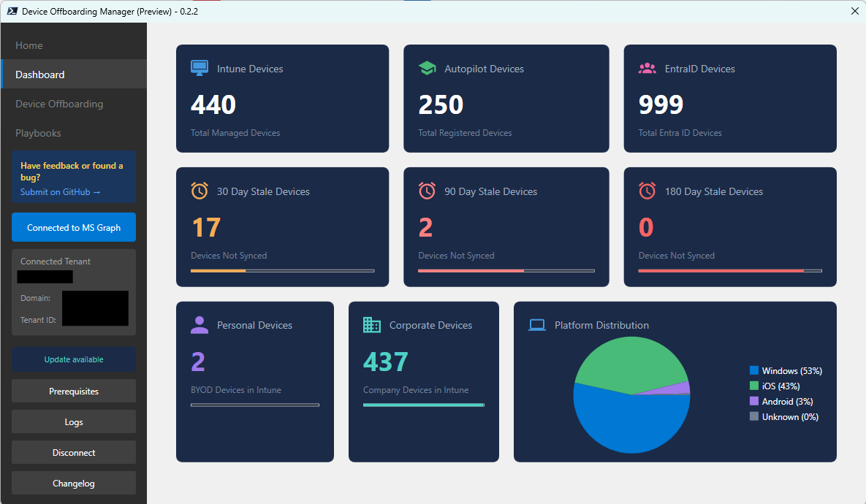Viewport: 866px width, 504px height.
Task: Go to Device Offboarding page
Action: coord(59,104)
